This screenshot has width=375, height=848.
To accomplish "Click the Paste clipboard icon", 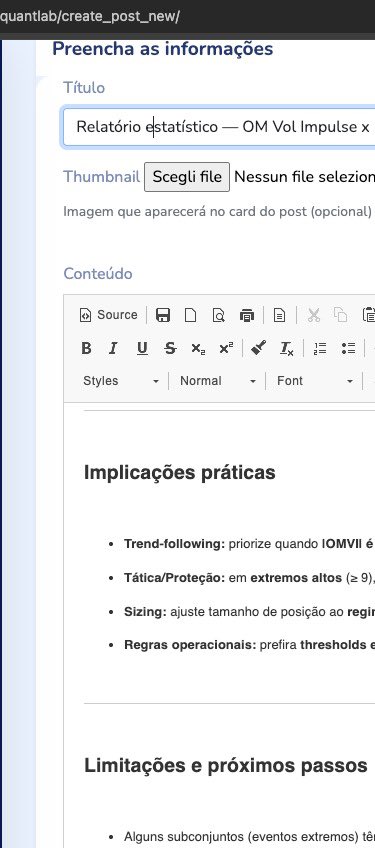I will pyautogui.click(x=368, y=315).
